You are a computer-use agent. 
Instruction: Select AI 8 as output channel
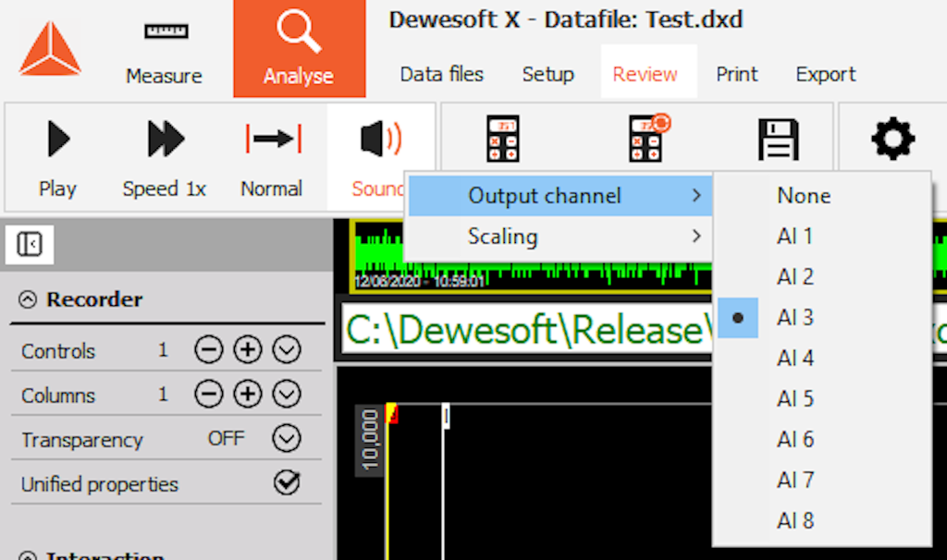coord(822,520)
